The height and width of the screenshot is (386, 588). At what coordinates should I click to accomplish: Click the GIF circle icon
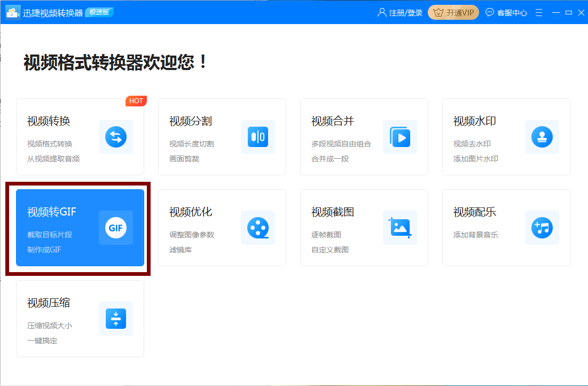pos(116,228)
